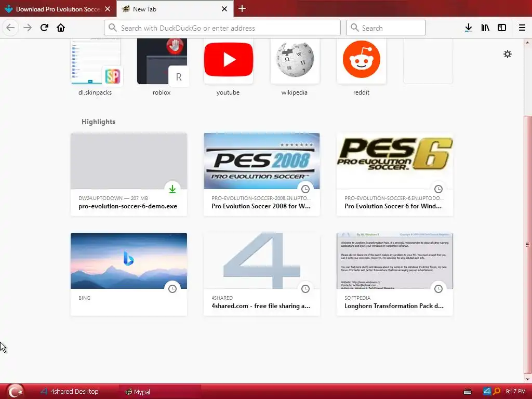Screen dimensions: 532x399
Task: Click the scrollbar down arrow
Action: 527,379
